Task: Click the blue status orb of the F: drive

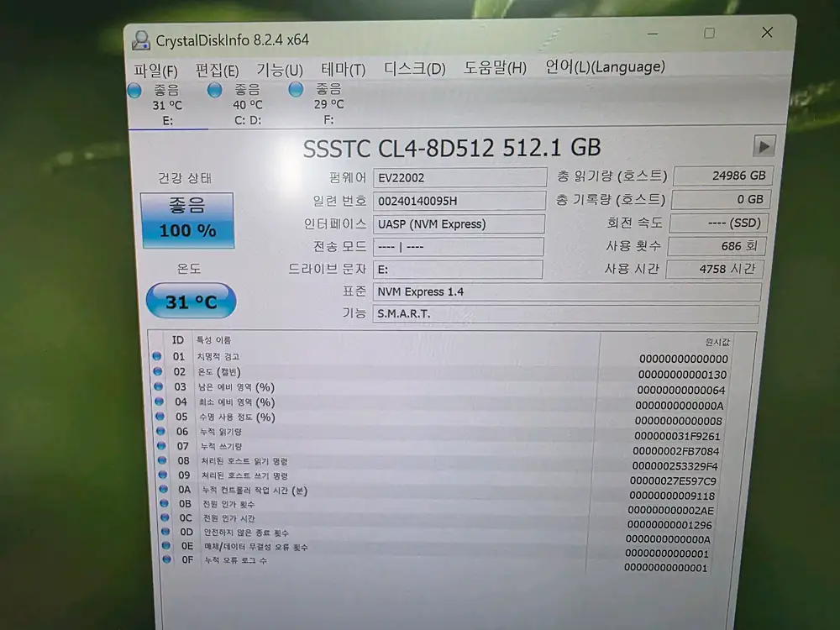Action: coord(296,90)
